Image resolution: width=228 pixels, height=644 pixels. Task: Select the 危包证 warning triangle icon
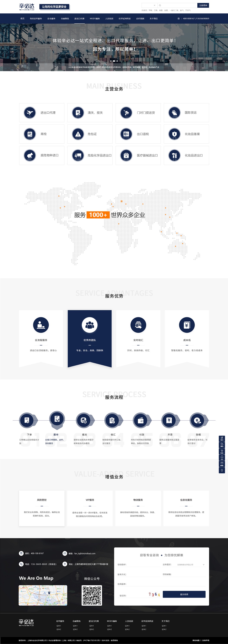(78, 134)
